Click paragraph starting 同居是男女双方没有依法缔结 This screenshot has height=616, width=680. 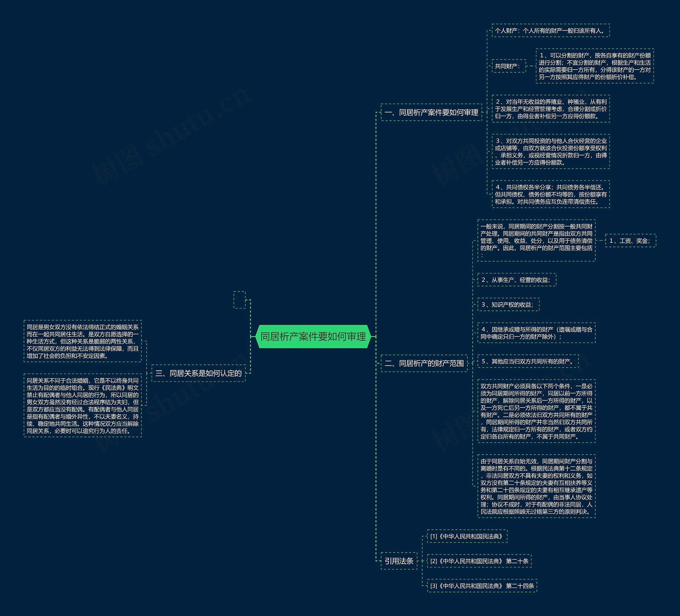83,341
